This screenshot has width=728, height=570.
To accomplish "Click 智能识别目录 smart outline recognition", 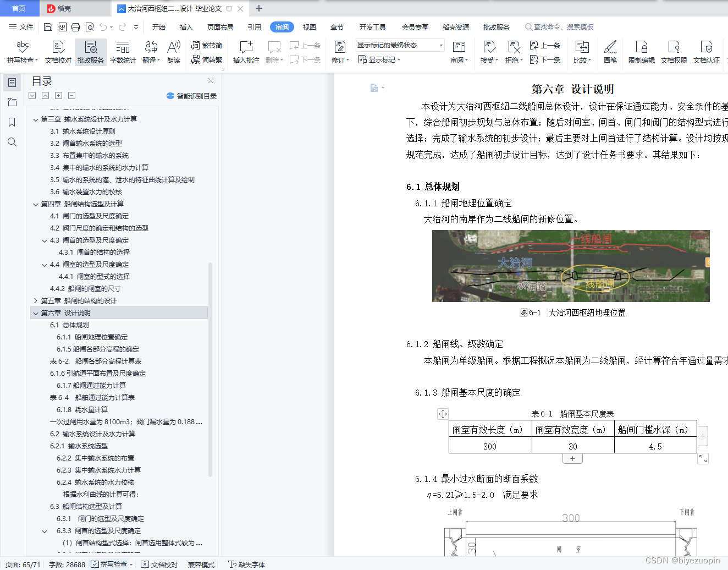I will (191, 96).
